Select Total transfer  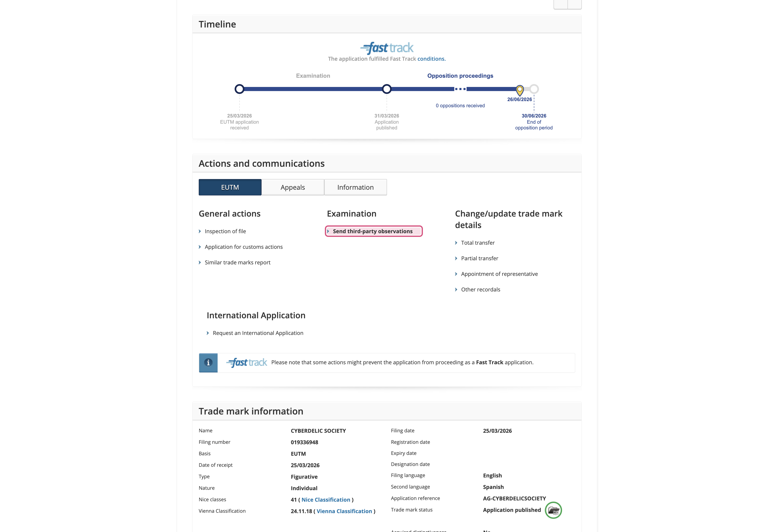[478, 243]
